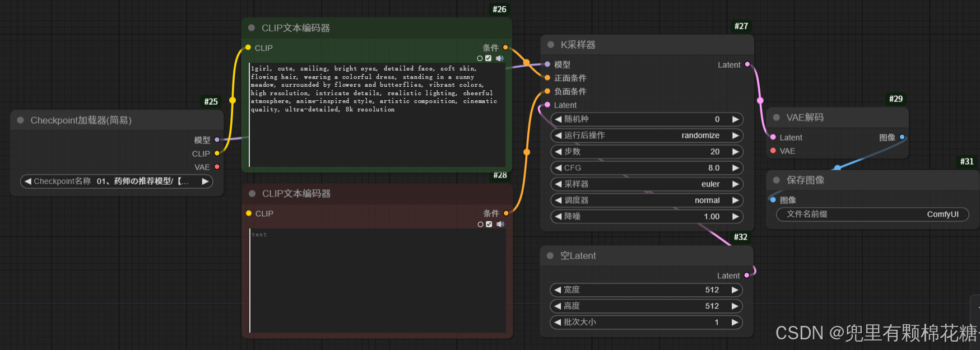Collapse the K采样器 node via its title dot
The height and width of the screenshot is (350, 980).
(x=551, y=45)
